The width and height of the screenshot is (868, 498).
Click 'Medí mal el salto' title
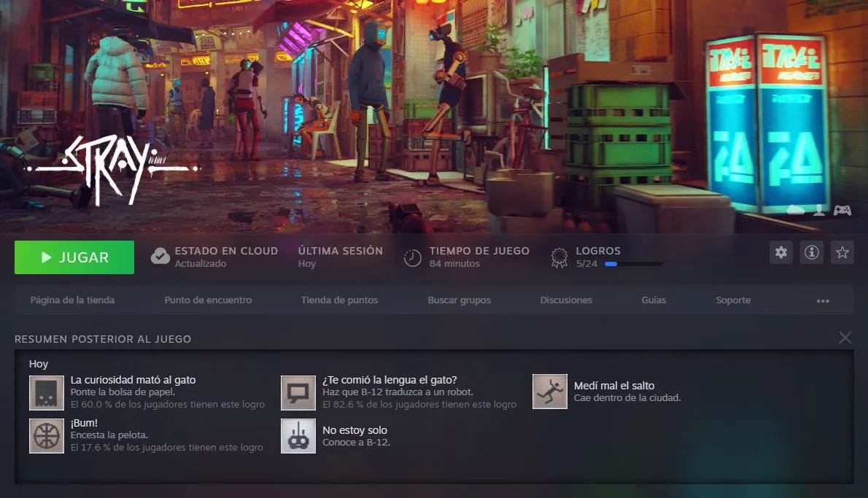click(614, 386)
